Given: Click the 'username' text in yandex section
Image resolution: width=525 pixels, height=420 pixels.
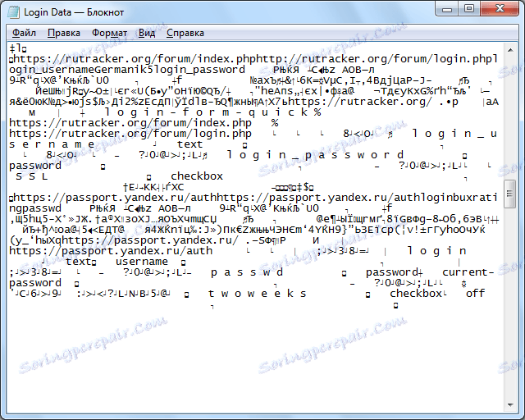Looking at the screenshot, I should (x=142, y=262).
